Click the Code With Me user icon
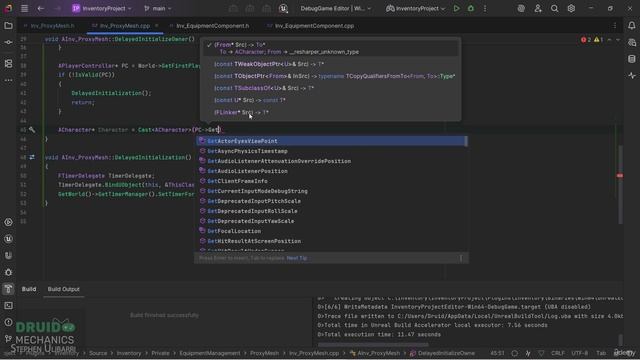This screenshot has width=640, height=360. click(x=538, y=8)
